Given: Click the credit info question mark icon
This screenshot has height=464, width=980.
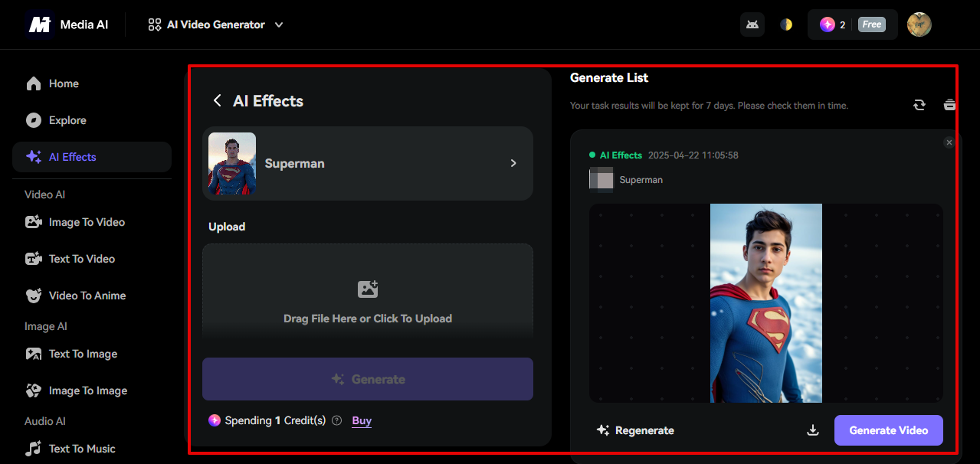Looking at the screenshot, I should 336,420.
